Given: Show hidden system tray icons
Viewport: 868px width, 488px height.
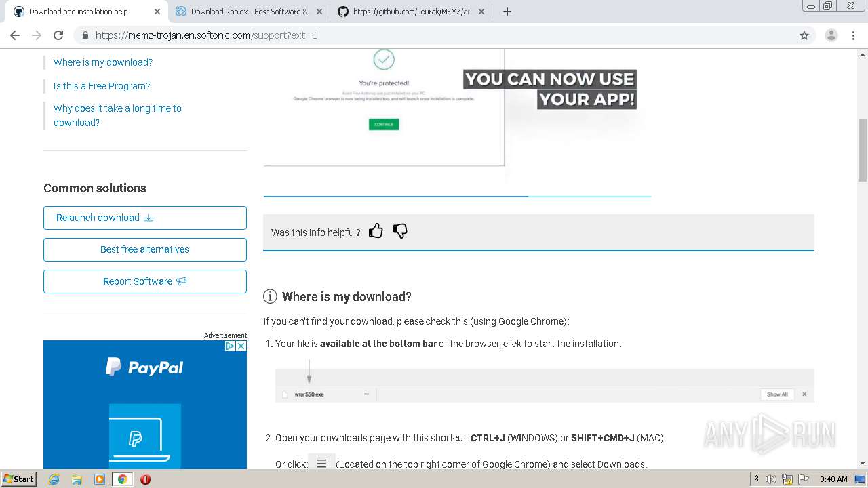Looking at the screenshot, I should (x=756, y=479).
